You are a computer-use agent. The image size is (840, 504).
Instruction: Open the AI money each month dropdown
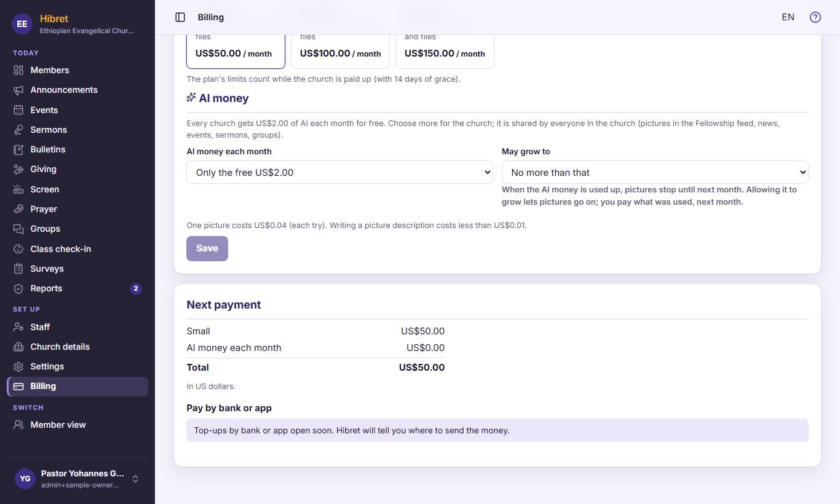pos(340,172)
